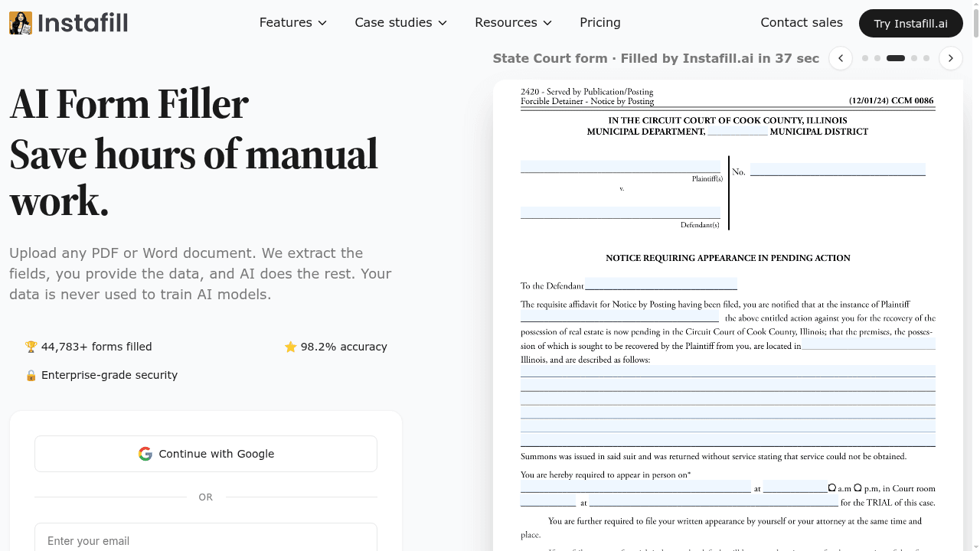
Task: Click the '98.2% accuracy' text
Action: click(344, 347)
